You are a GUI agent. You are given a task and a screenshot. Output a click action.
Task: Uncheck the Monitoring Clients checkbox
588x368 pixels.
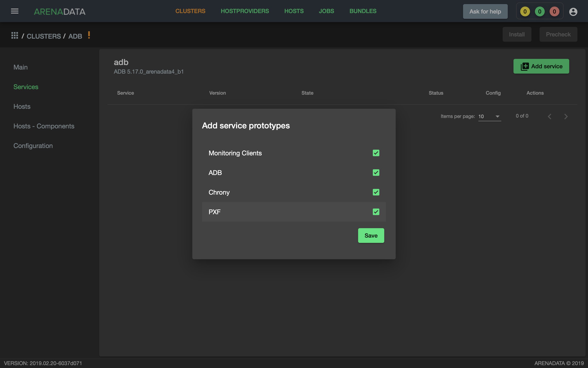[376, 153]
